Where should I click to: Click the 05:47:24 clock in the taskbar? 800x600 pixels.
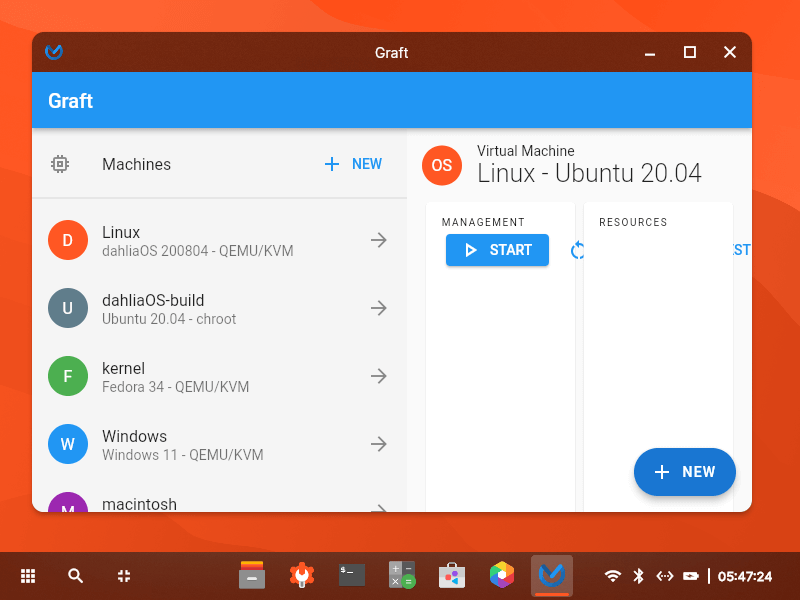(744, 576)
